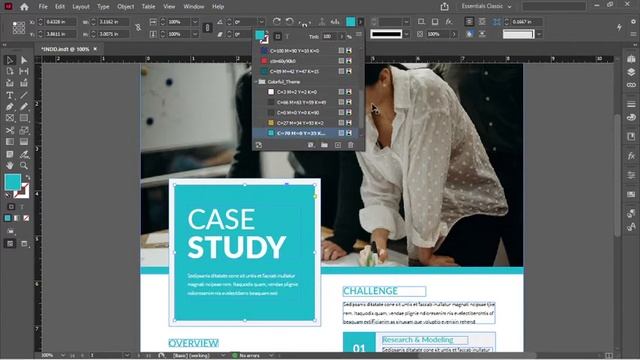Open the Effects fx panel icon

point(631,156)
